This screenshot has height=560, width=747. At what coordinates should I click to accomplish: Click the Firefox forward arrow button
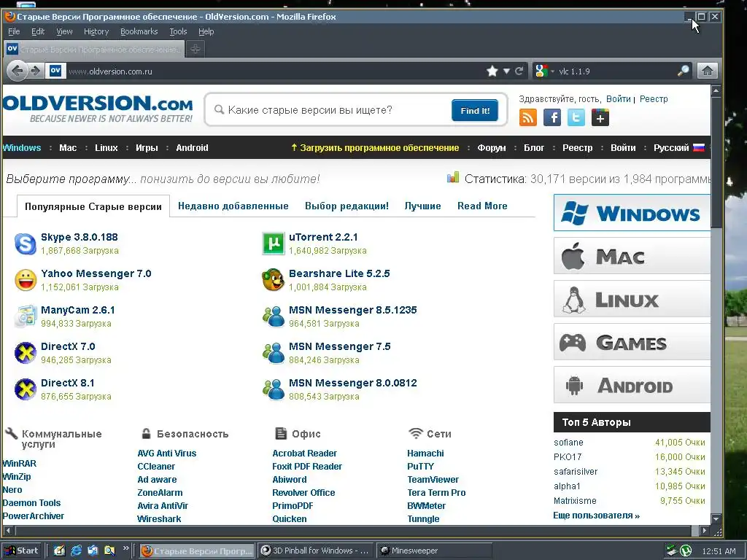36,71
